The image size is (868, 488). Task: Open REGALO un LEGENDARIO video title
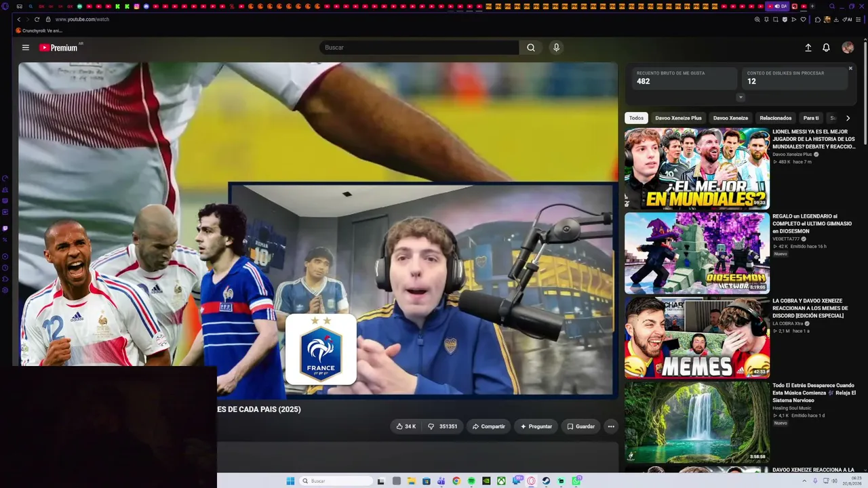pyautogui.click(x=812, y=224)
